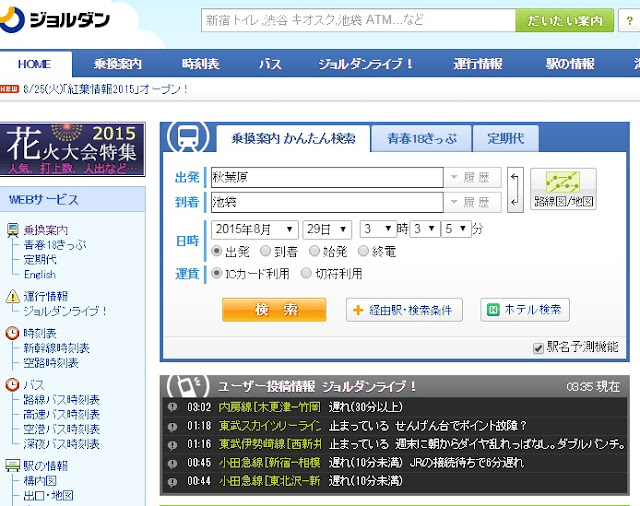The width and height of the screenshot is (640, 506).
Task: Open 構内図 sidebar link
Action: [40, 481]
